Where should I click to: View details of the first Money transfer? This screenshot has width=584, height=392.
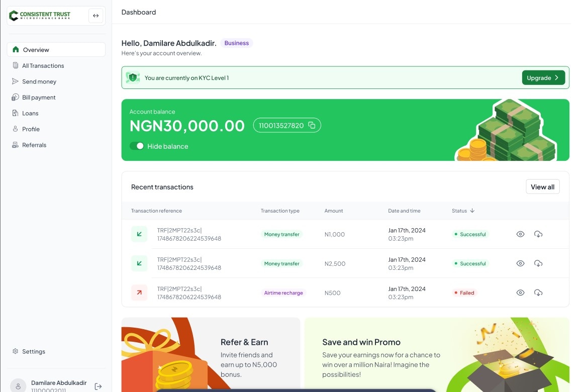point(520,234)
